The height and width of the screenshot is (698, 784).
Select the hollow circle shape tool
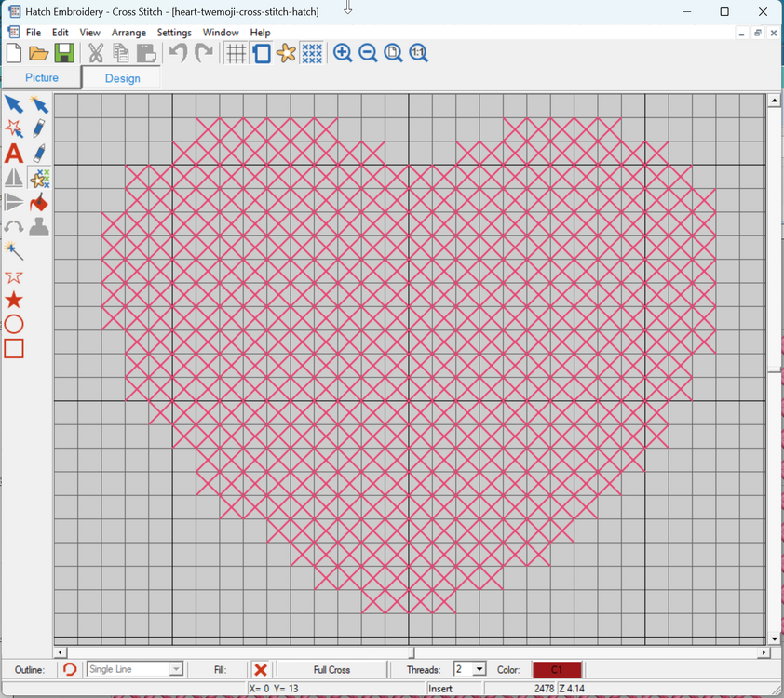pyautogui.click(x=13, y=324)
